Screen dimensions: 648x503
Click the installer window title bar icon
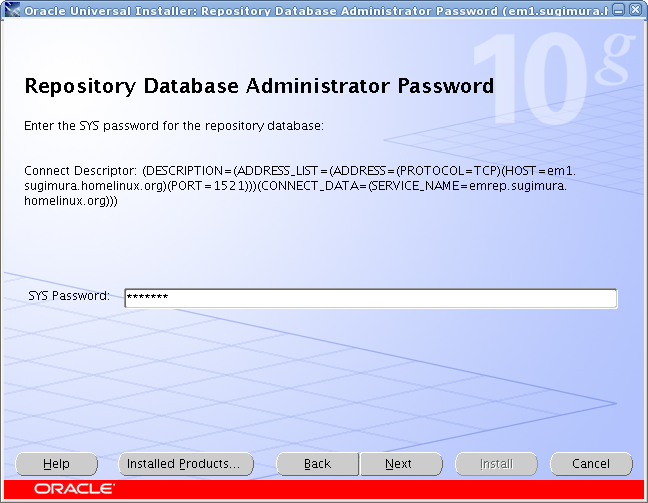pos(12,9)
